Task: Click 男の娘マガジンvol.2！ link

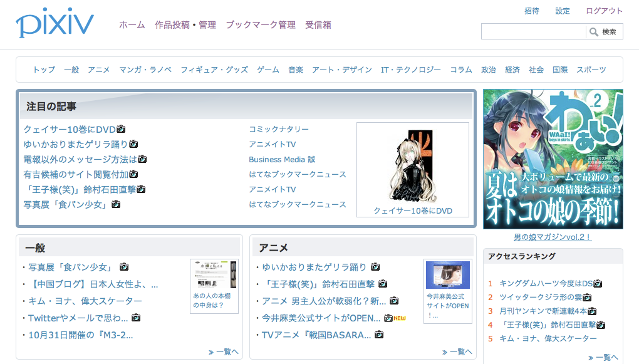Action: 553,237
